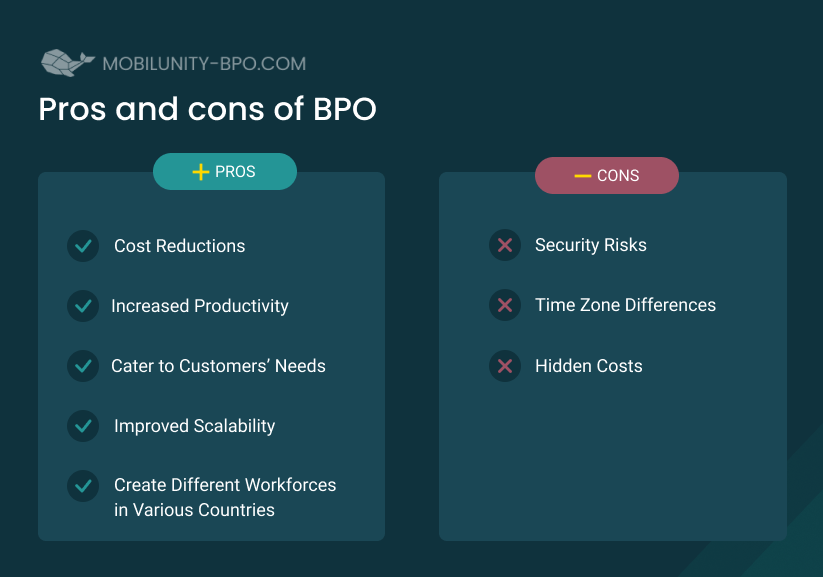Click the Pros and cons of BPO heading
Viewport: 823px width, 577px height.
click(207, 109)
